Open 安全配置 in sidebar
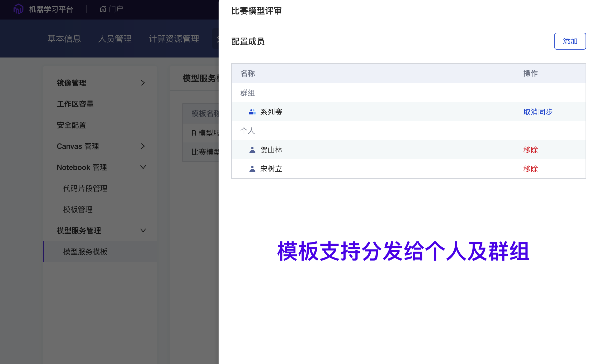Screen dimensions: 594x364 (72, 125)
